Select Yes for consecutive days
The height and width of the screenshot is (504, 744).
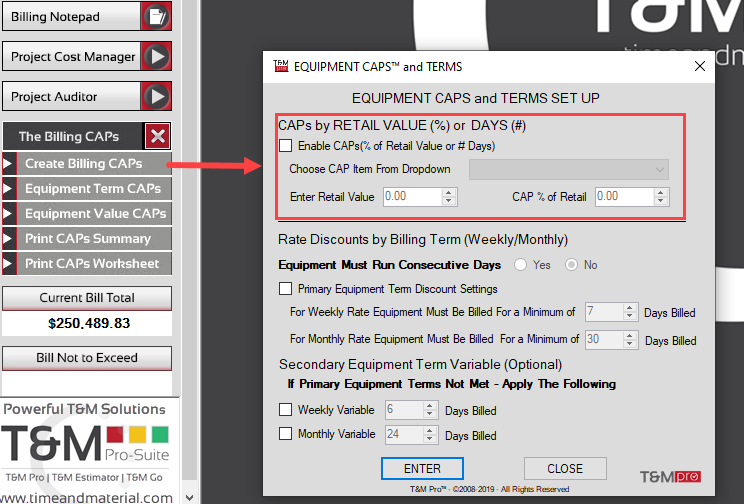point(521,265)
